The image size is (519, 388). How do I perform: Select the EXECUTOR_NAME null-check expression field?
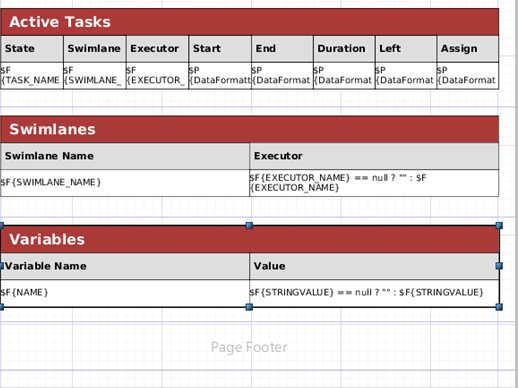click(374, 183)
